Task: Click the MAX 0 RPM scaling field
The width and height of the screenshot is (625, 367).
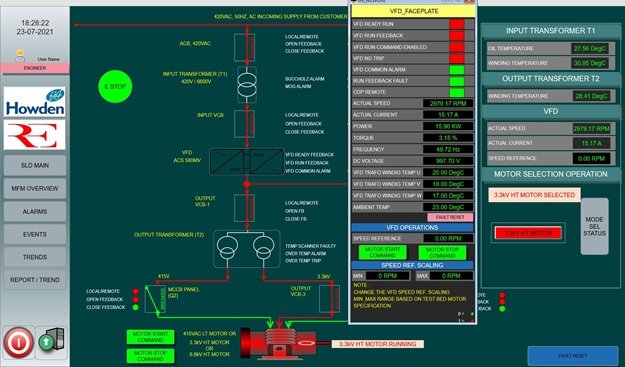Action: click(451, 276)
